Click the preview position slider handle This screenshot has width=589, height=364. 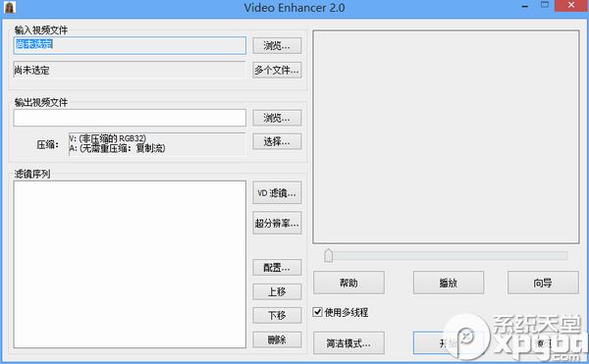[x=328, y=255]
